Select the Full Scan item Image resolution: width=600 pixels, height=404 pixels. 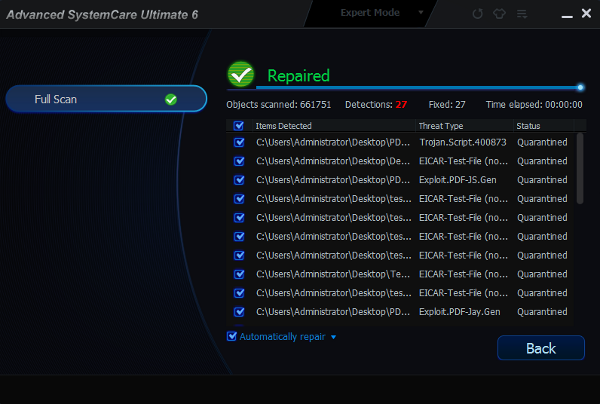[x=106, y=99]
